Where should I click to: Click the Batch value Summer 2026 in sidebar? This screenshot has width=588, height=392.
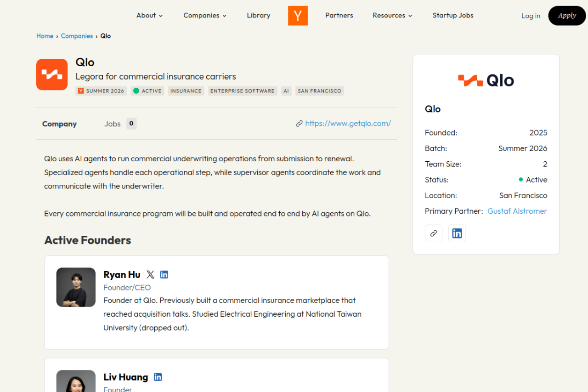coord(523,148)
